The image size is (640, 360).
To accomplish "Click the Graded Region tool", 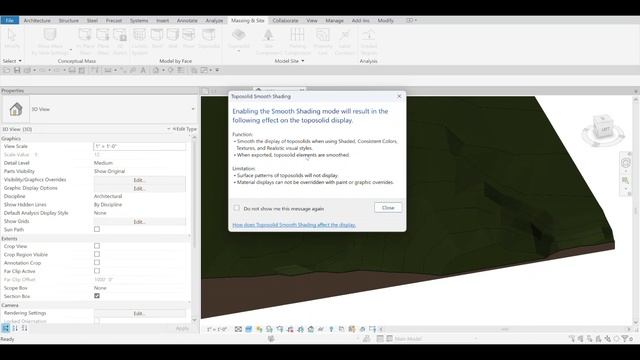I will pyautogui.click(x=369, y=41).
